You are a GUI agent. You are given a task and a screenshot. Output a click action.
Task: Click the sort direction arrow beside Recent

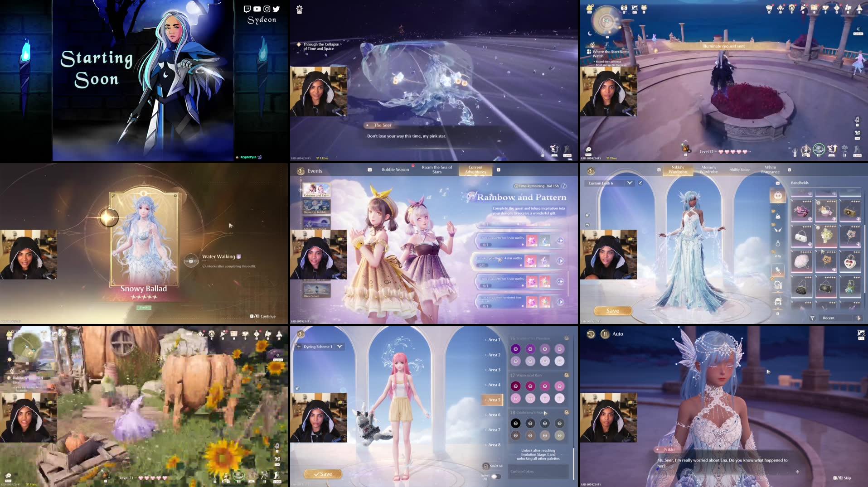pyautogui.click(x=858, y=318)
